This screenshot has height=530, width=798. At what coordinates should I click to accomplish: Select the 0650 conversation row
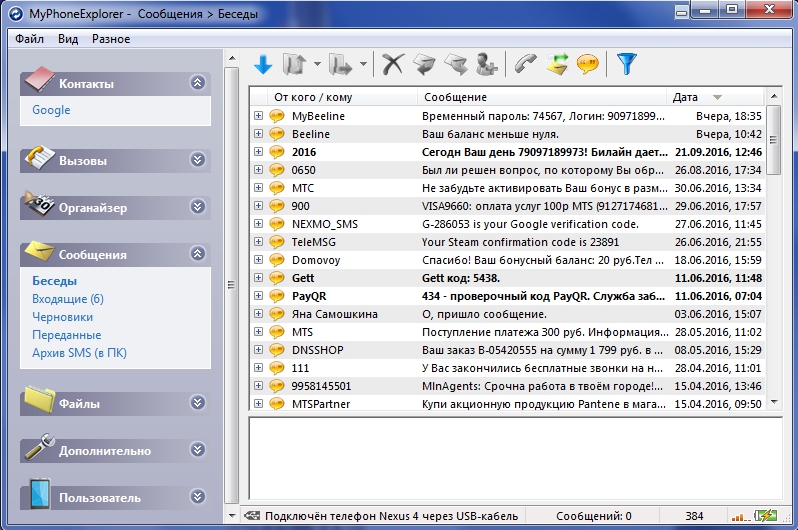508,170
